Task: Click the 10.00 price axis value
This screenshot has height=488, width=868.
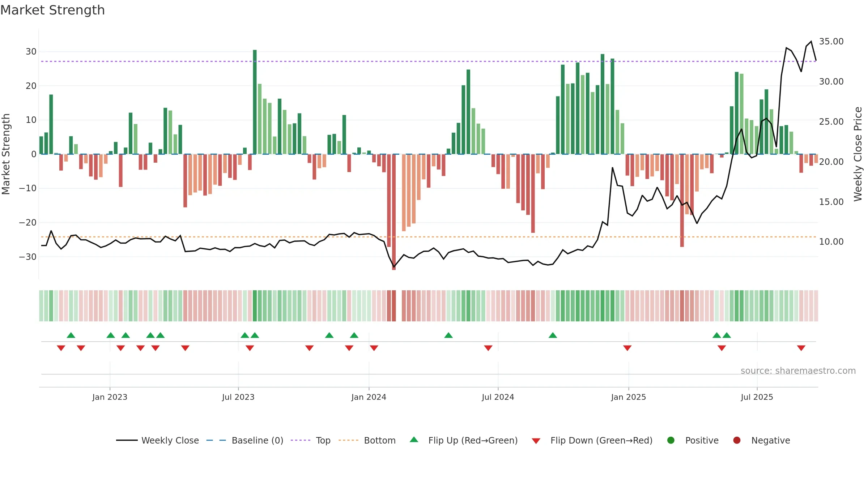Action: tap(831, 241)
